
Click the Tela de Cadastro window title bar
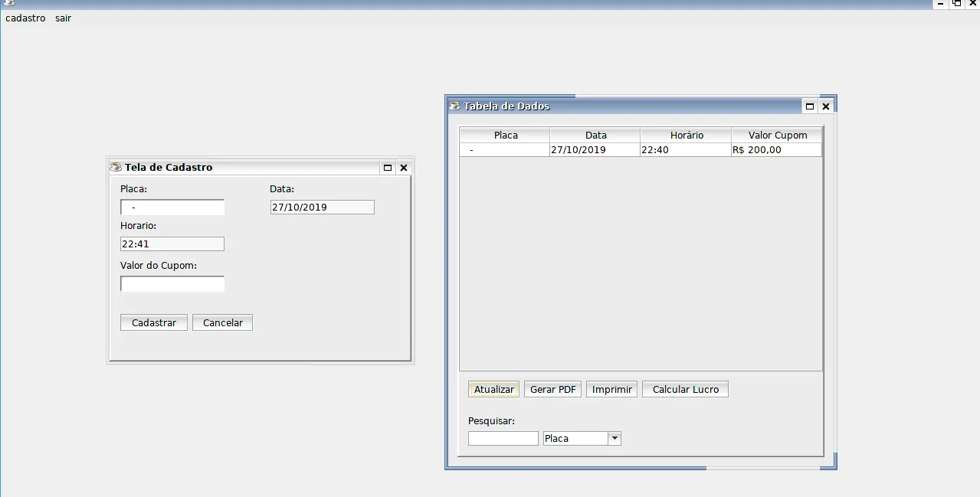pos(245,167)
